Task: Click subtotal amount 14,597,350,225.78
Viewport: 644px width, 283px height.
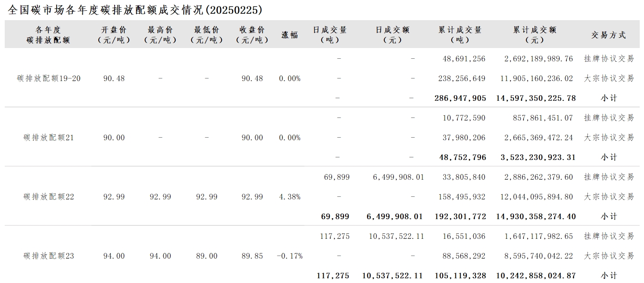Action: (x=536, y=98)
